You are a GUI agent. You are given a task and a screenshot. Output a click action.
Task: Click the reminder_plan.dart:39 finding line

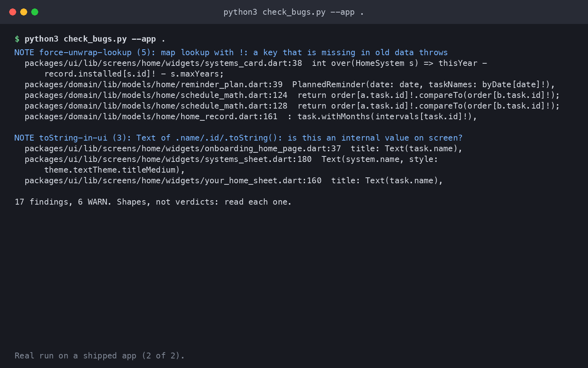290,85
